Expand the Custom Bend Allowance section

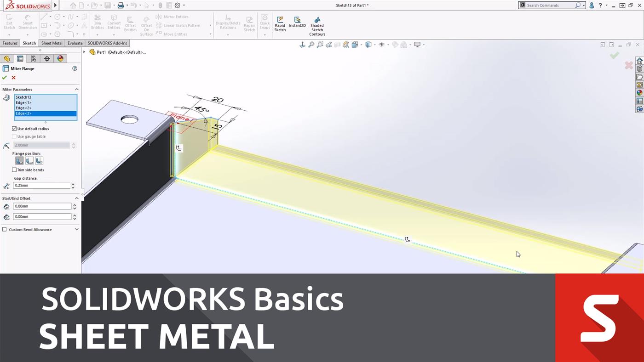[76, 229]
